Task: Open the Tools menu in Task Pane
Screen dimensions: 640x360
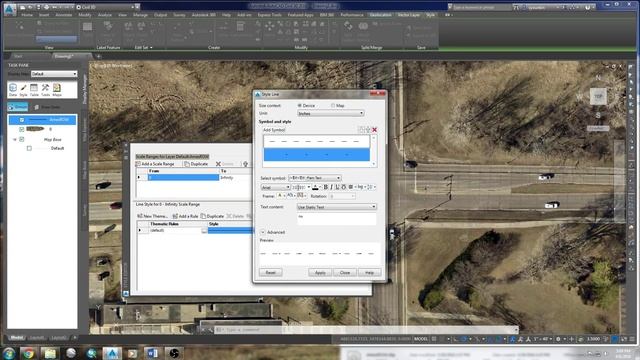Action: tap(45, 90)
